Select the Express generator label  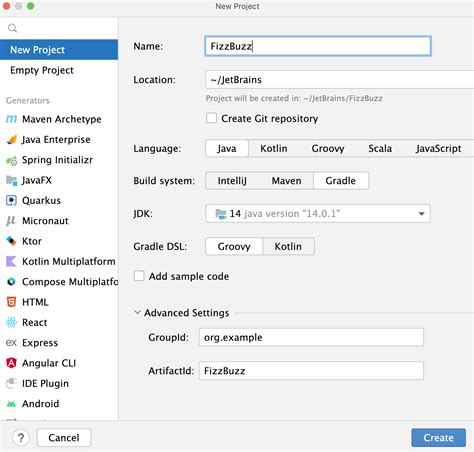[x=40, y=343]
